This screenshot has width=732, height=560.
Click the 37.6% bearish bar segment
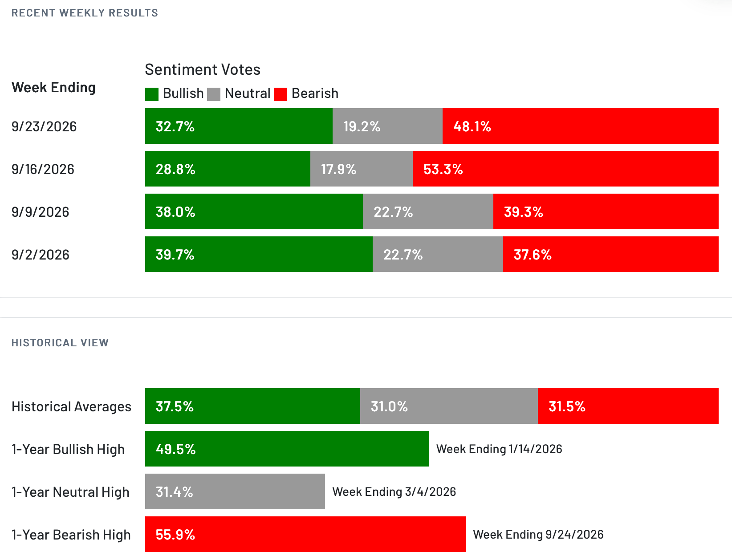[x=611, y=254]
